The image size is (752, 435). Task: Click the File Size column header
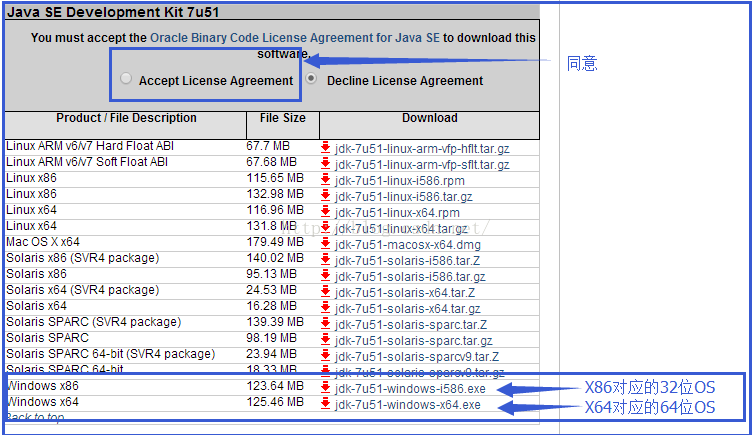[282, 118]
